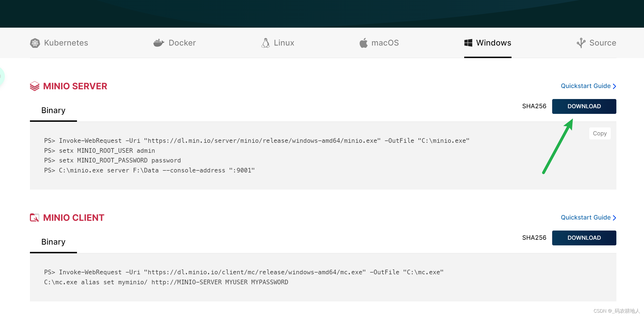
Task: Click the macOS apple icon
Action: click(x=363, y=43)
